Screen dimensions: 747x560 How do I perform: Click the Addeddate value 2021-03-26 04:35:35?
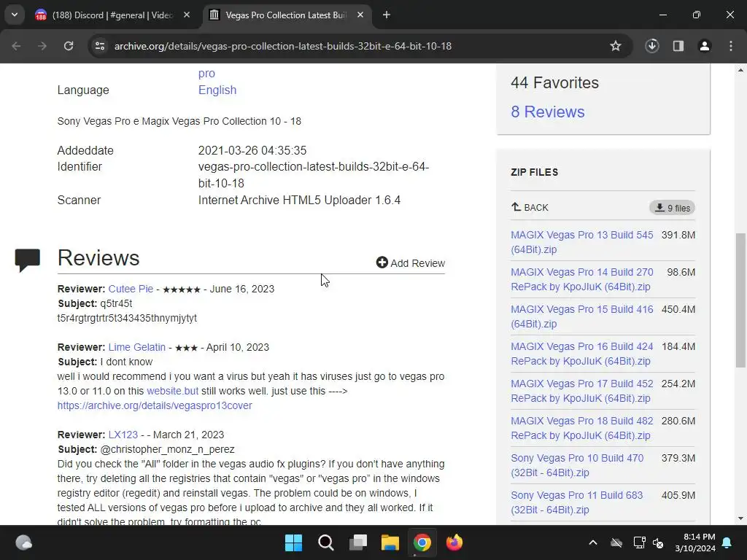(x=252, y=150)
